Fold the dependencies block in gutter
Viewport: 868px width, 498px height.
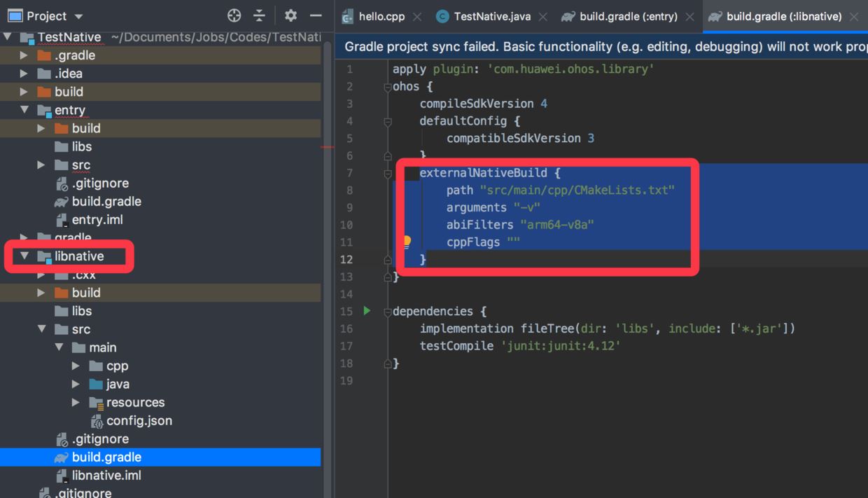pyautogui.click(x=387, y=312)
